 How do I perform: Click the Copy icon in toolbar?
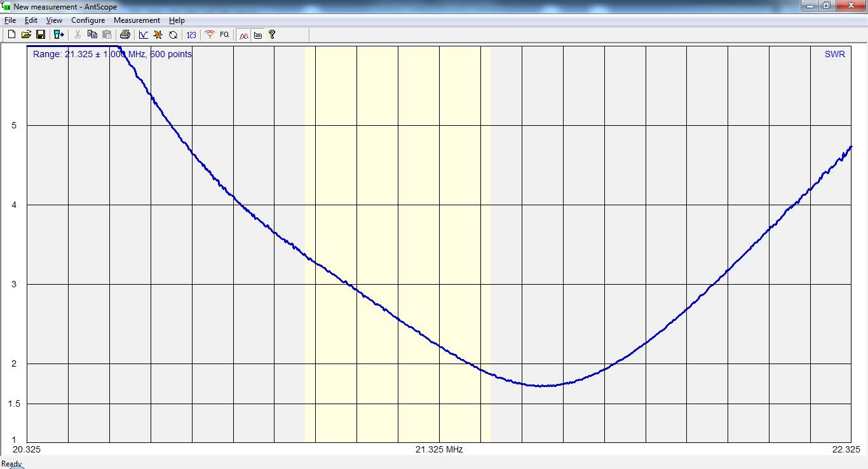(x=92, y=35)
